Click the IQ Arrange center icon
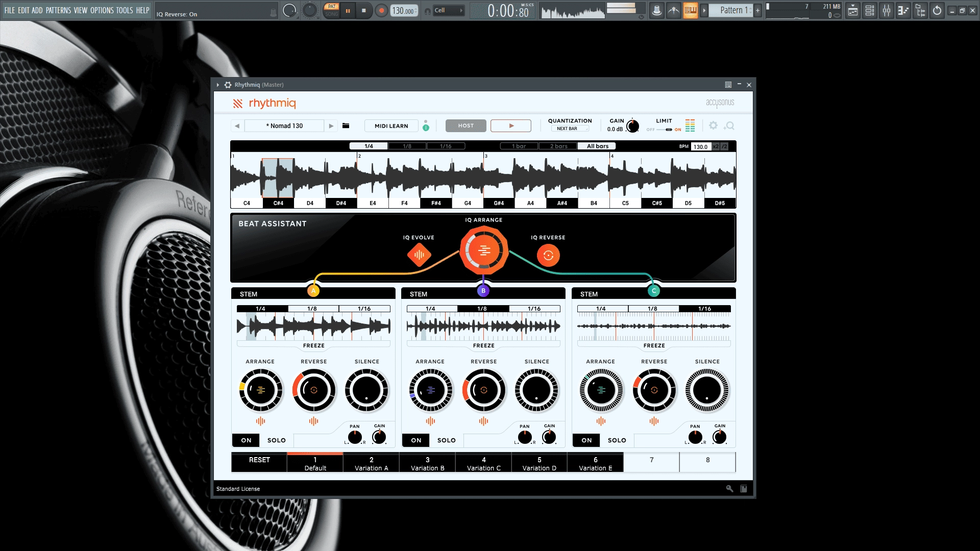The width and height of the screenshot is (980, 551). click(484, 251)
